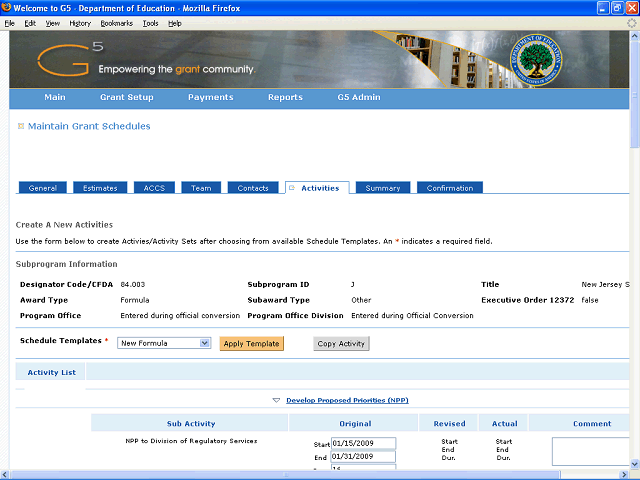Click the Copy Activity button
Viewport: 640px width, 480px height.
point(341,344)
